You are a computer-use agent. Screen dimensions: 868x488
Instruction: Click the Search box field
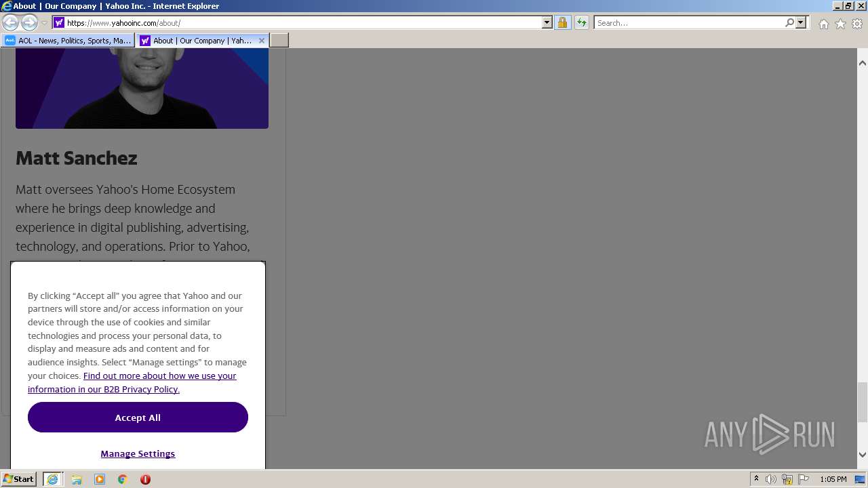(689, 22)
